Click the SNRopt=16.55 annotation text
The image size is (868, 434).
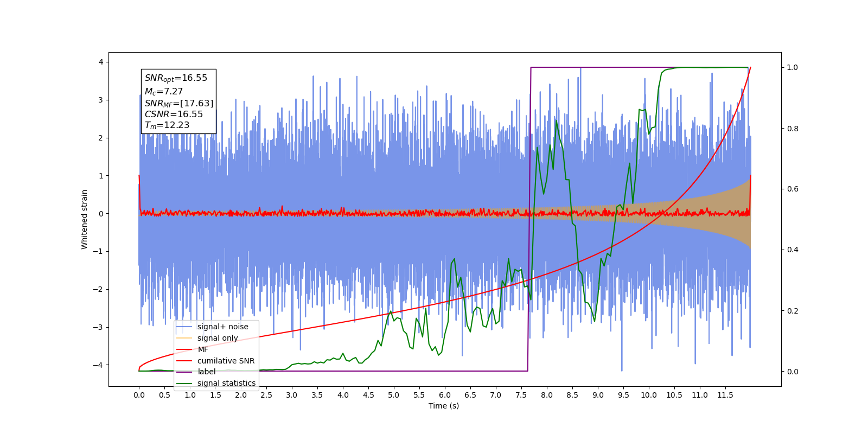coord(176,78)
